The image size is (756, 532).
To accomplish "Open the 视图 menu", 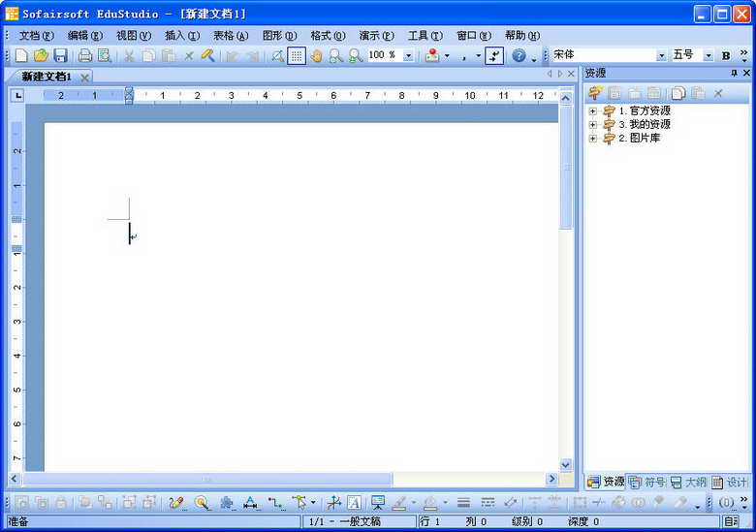I will (x=134, y=36).
